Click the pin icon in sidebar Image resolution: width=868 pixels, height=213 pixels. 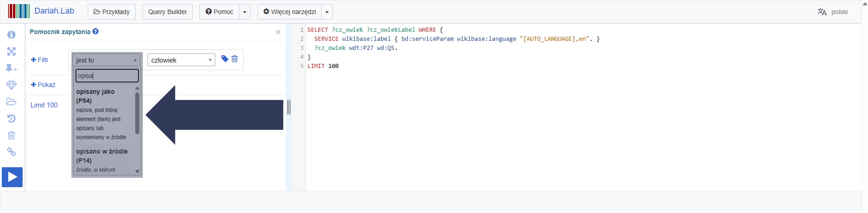click(x=10, y=68)
